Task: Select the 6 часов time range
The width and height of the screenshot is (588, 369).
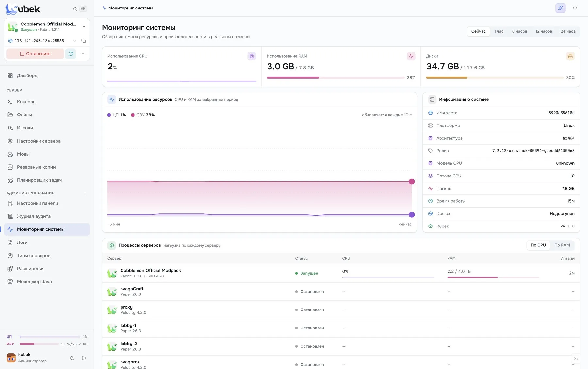Action: [x=520, y=31]
